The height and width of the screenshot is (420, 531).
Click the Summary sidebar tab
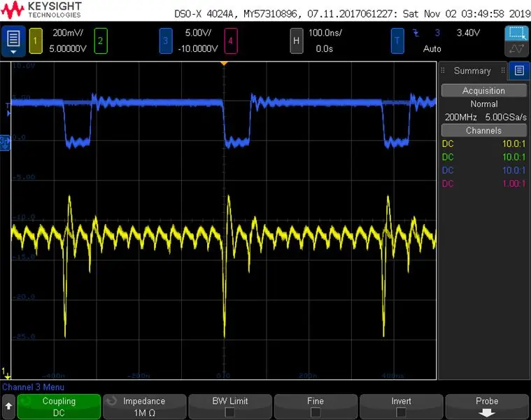tap(472, 71)
